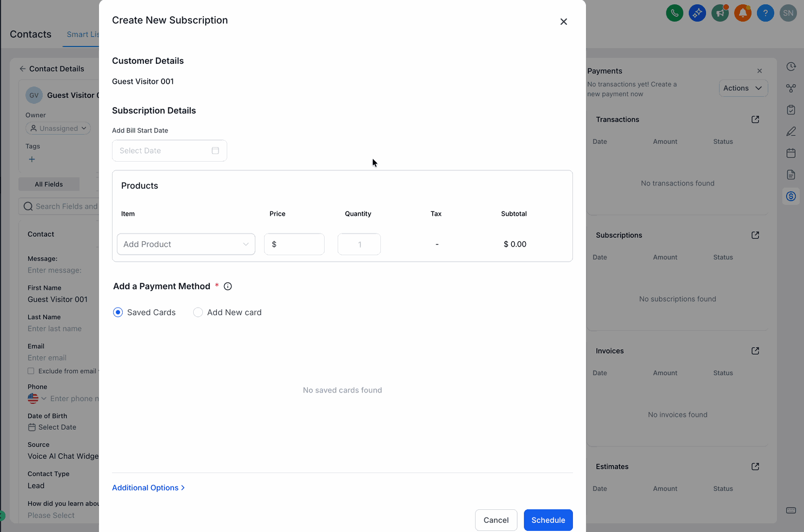
Task: Open the Add Product dropdown
Action: coord(186,244)
